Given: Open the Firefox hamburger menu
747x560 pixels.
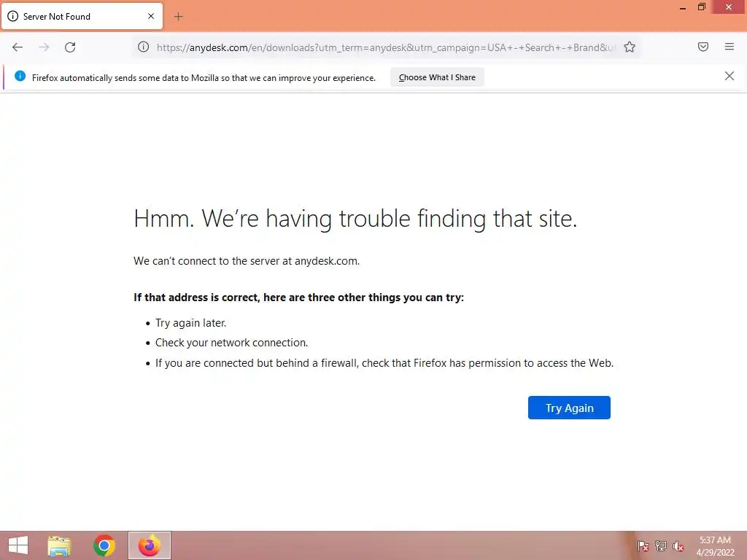Looking at the screenshot, I should tap(729, 47).
